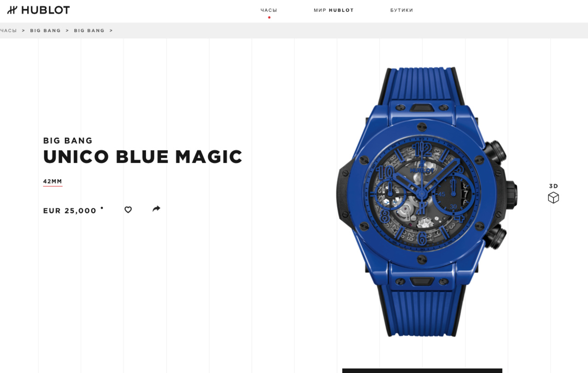The width and height of the screenshot is (588, 373).
Task: Click the watch crown on the image
Action: click(509, 195)
